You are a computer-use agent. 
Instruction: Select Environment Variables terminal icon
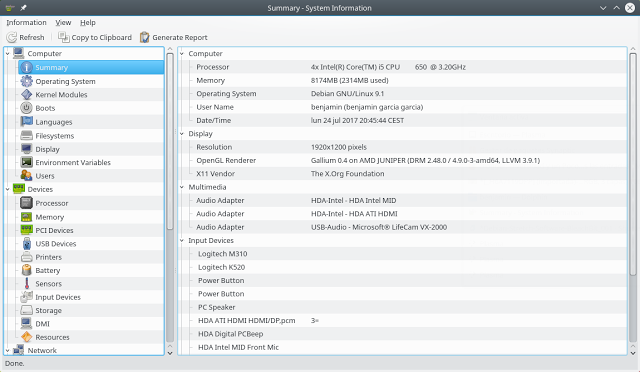[27, 162]
